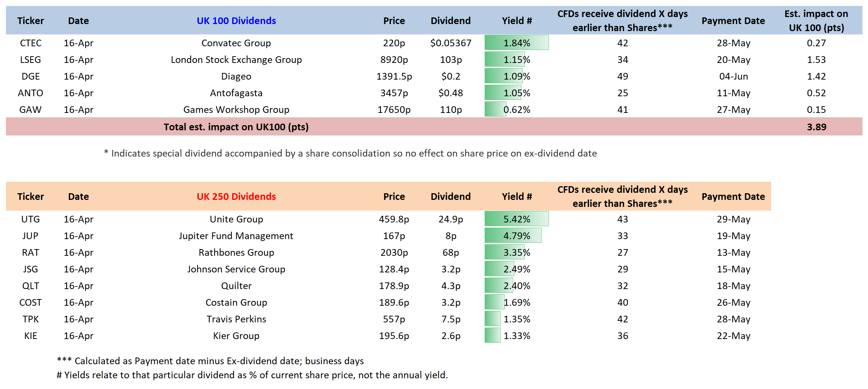Click the Johnson Service Group name cell
Image resolution: width=868 pixels, height=389 pixels.
(236, 269)
